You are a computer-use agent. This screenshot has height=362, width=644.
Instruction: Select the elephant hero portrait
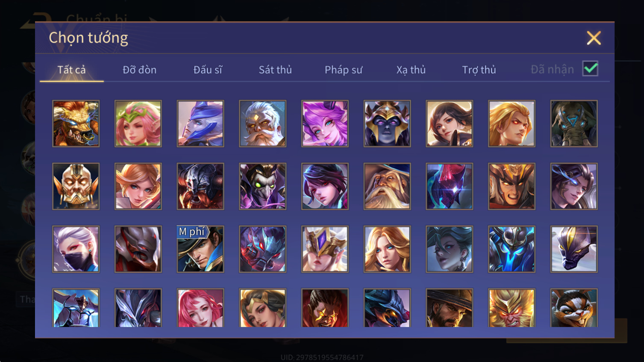(574, 124)
